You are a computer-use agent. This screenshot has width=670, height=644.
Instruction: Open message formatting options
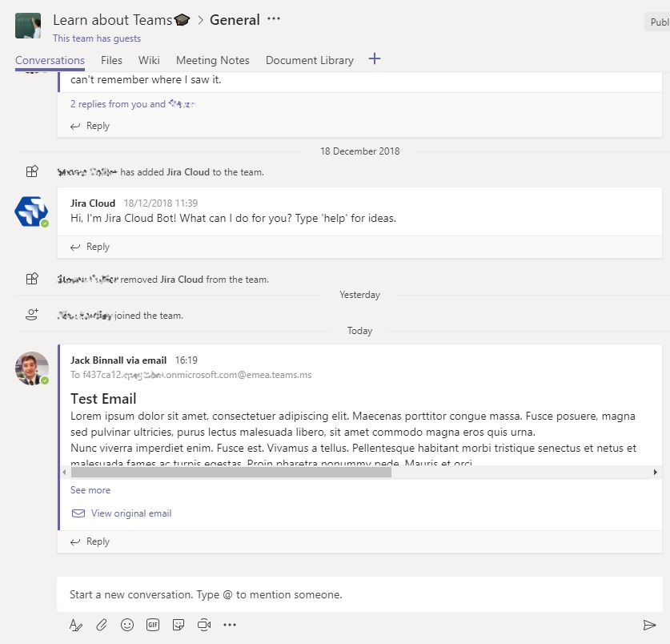tap(75, 624)
